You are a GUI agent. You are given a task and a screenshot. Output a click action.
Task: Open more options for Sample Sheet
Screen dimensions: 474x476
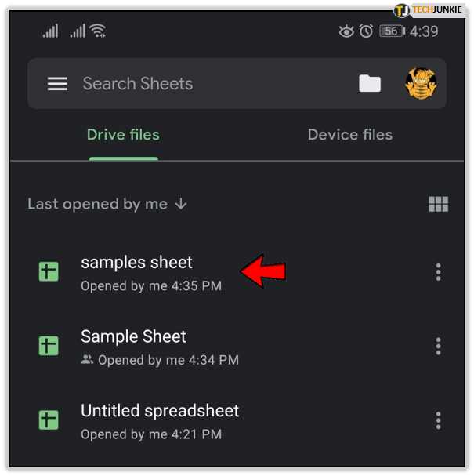point(438,346)
